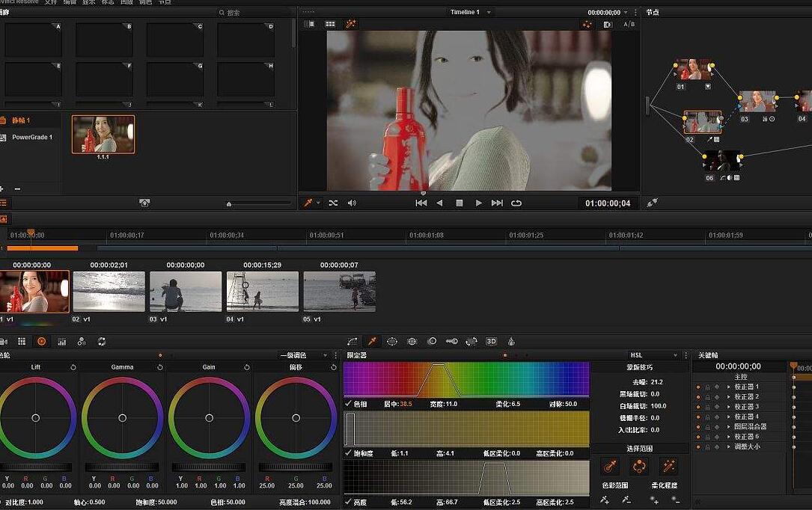Select the Qualifier eyedropper tool in the palette bar
This screenshot has width=812, height=510.
pyautogui.click(x=372, y=341)
